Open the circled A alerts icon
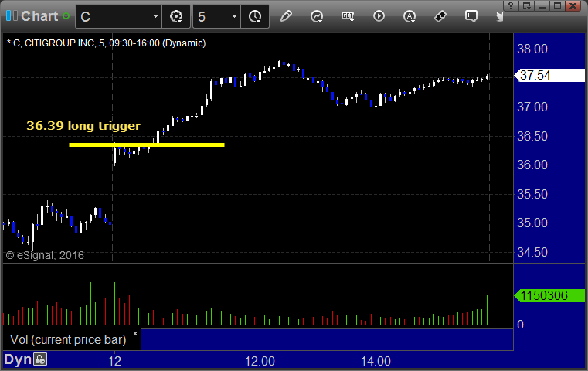This screenshot has height=371, width=588. (410, 16)
